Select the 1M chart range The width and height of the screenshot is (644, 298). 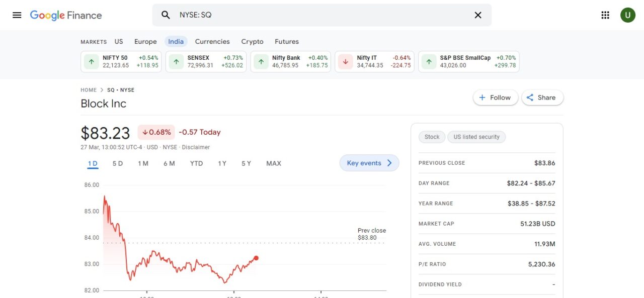tap(143, 163)
